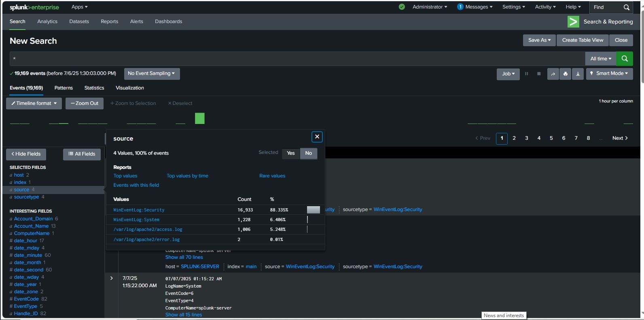Click the green Search & Reporting app icon

tap(573, 22)
